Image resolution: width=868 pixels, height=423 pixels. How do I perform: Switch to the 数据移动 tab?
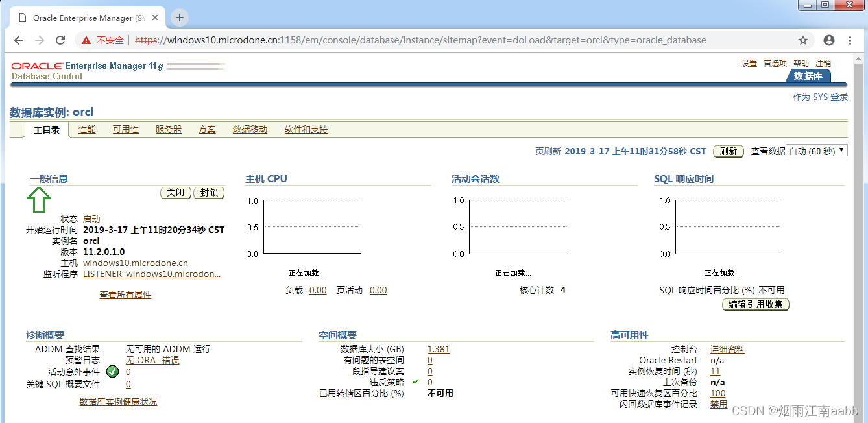(250, 130)
